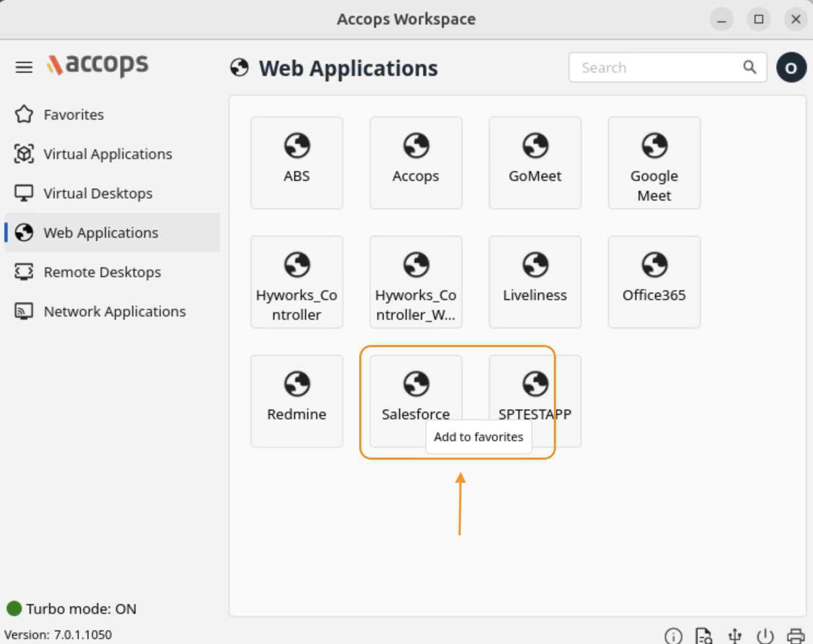
Task: Switch to Virtual Applications section
Action: click(107, 154)
